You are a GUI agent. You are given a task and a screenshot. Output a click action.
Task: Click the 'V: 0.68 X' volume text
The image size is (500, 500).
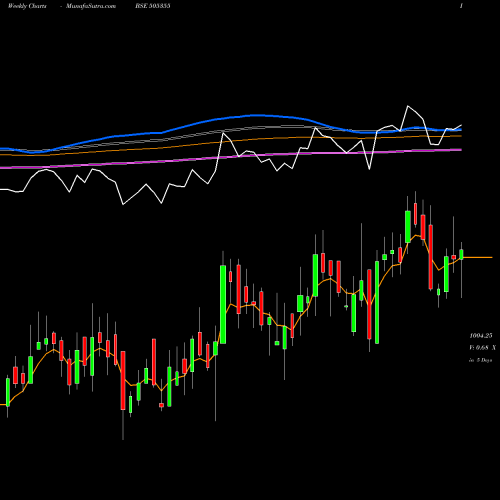[x=482, y=348]
